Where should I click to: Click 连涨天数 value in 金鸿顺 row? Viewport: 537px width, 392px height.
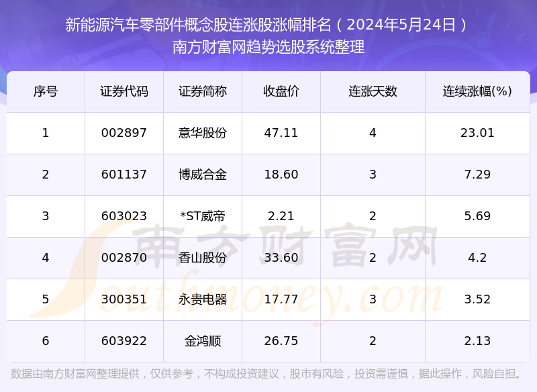tap(373, 341)
